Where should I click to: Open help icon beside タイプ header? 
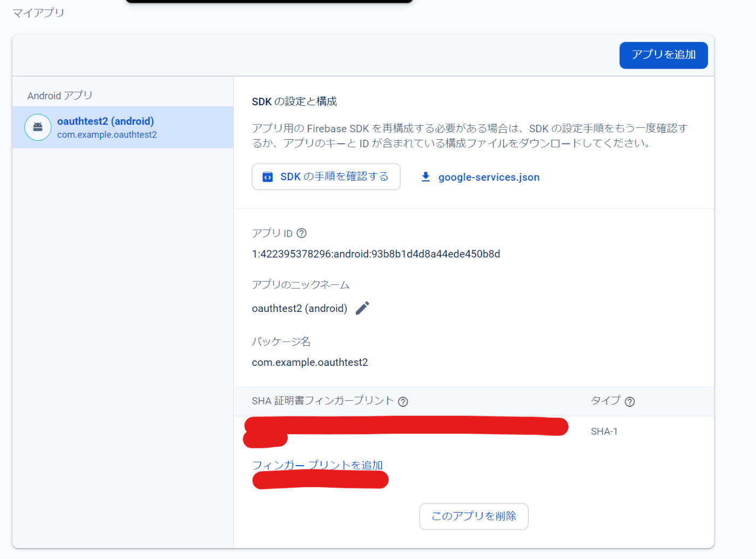pyautogui.click(x=630, y=401)
